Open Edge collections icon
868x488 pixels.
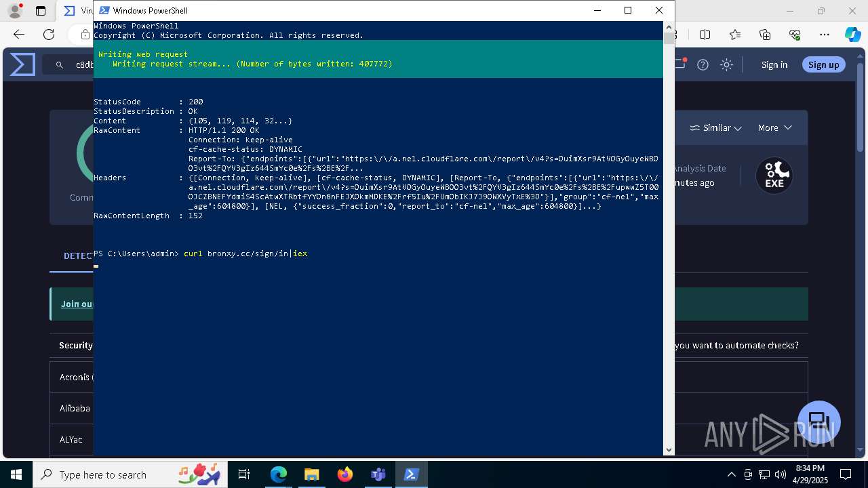point(765,35)
